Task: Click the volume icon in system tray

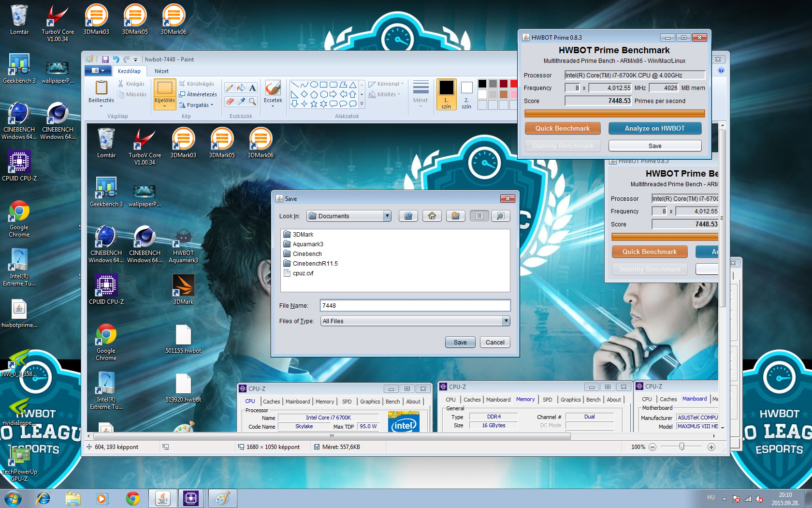Action: point(759,499)
